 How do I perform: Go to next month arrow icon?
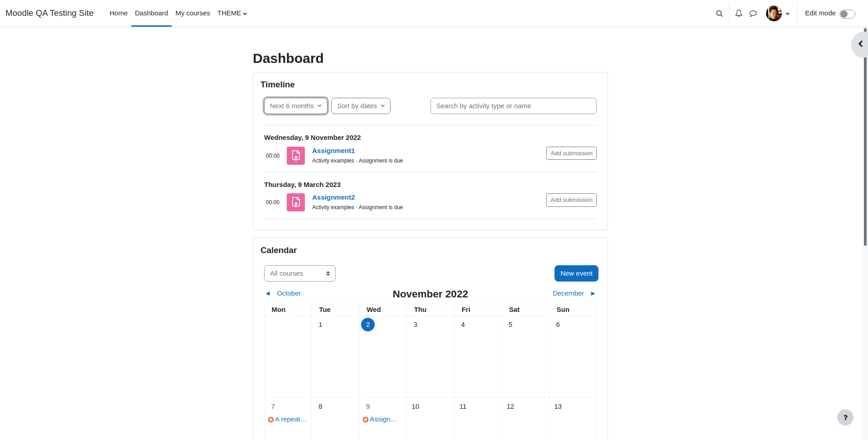click(x=593, y=294)
